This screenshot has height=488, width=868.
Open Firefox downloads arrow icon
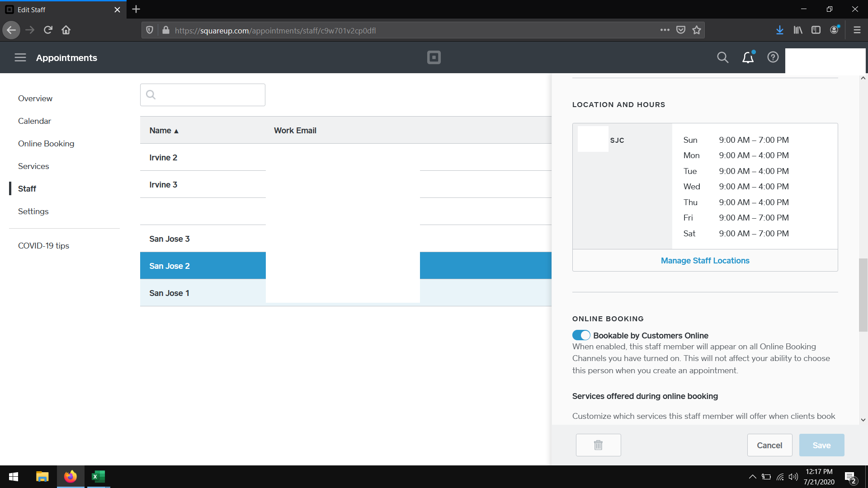(x=779, y=30)
